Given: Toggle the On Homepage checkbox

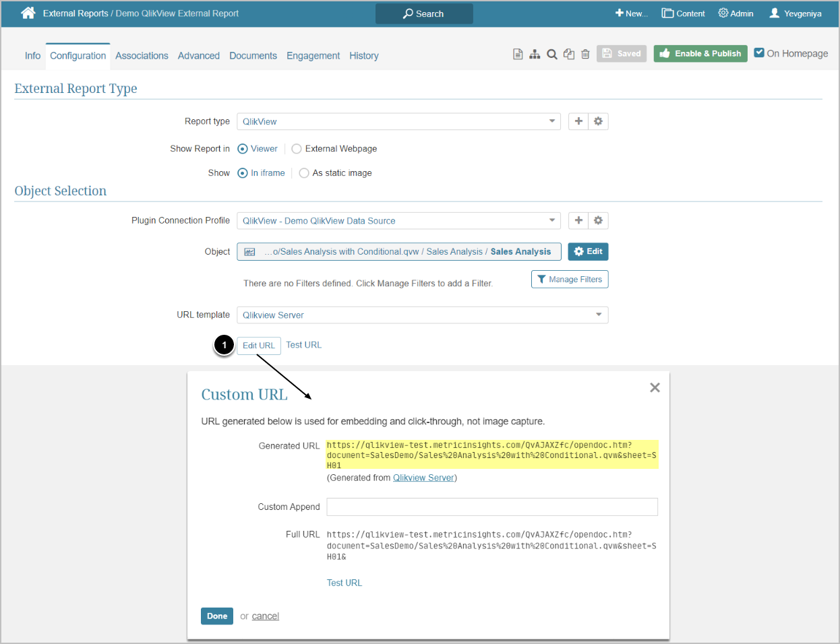Looking at the screenshot, I should click(x=759, y=53).
